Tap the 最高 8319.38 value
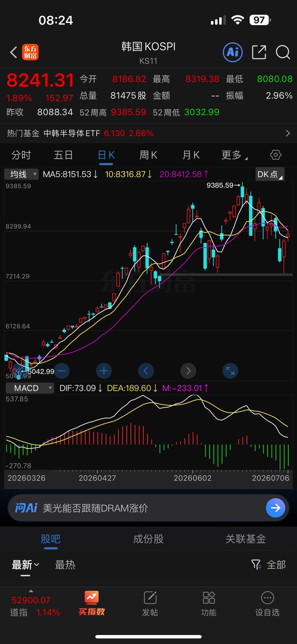297x644 pixels. (202, 79)
